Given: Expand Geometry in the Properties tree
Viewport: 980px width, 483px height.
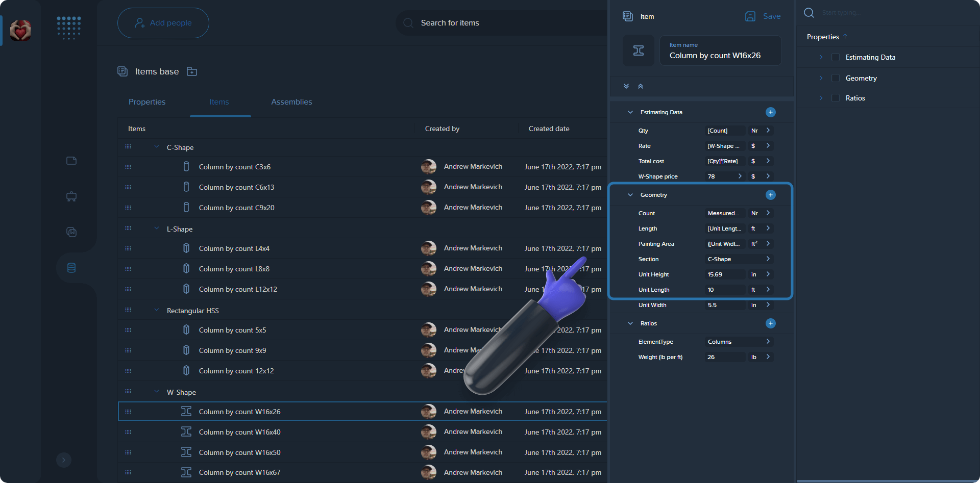Looking at the screenshot, I should (x=821, y=78).
